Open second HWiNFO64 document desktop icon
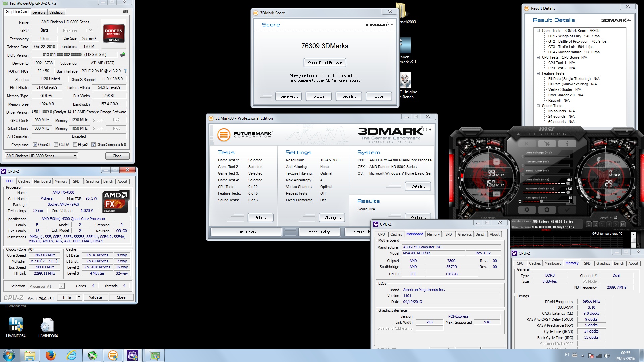Viewport: 644px width, 362px height. [x=48, y=327]
